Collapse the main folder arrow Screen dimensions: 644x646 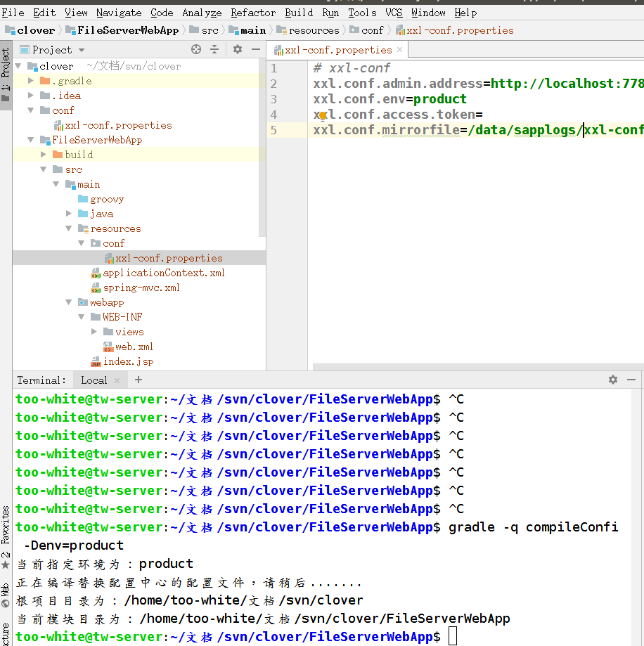click(56, 184)
